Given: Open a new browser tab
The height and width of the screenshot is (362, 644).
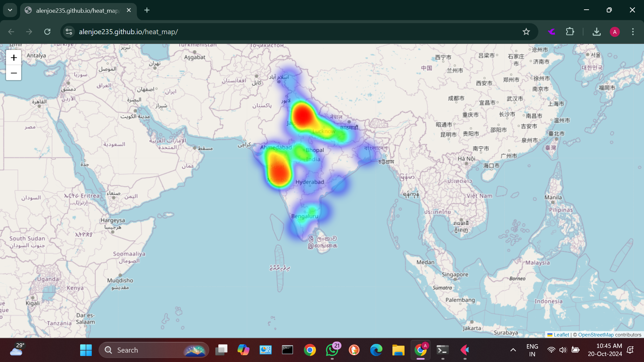Looking at the screenshot, I should 147,10.
